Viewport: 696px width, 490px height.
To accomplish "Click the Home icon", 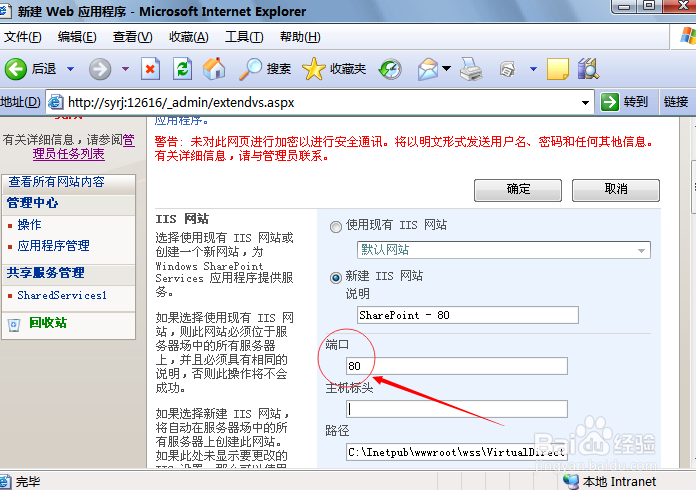I will coord(214,69).
